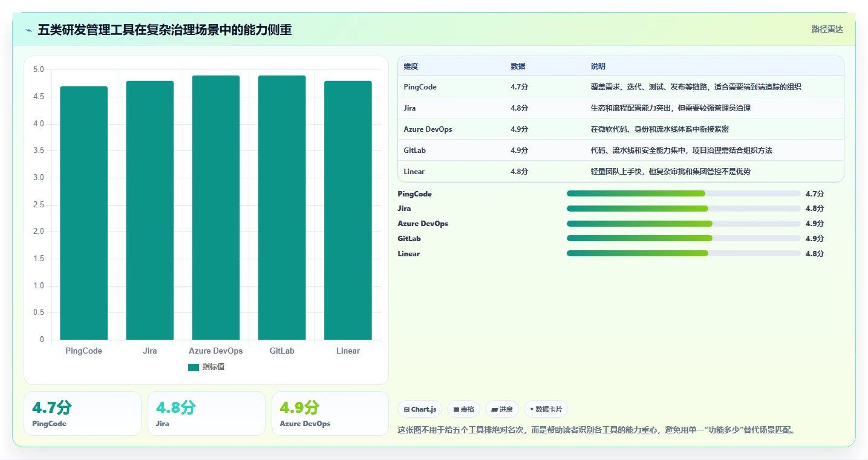
Task: Click the Azure DevOps progress bar
Action: [x=684, y=224]
